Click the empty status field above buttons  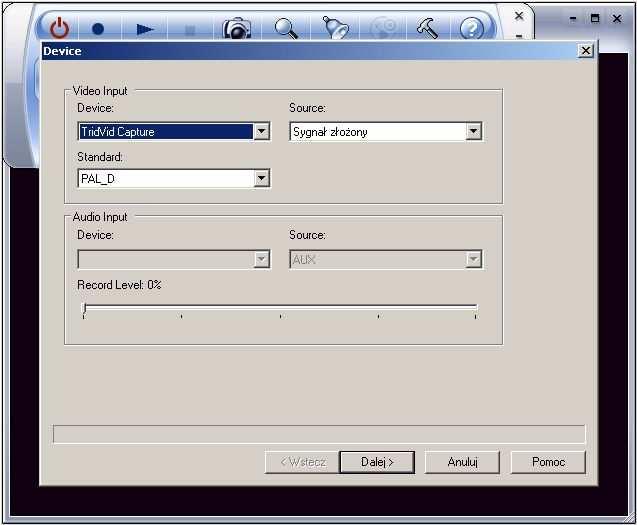[319, 434]
